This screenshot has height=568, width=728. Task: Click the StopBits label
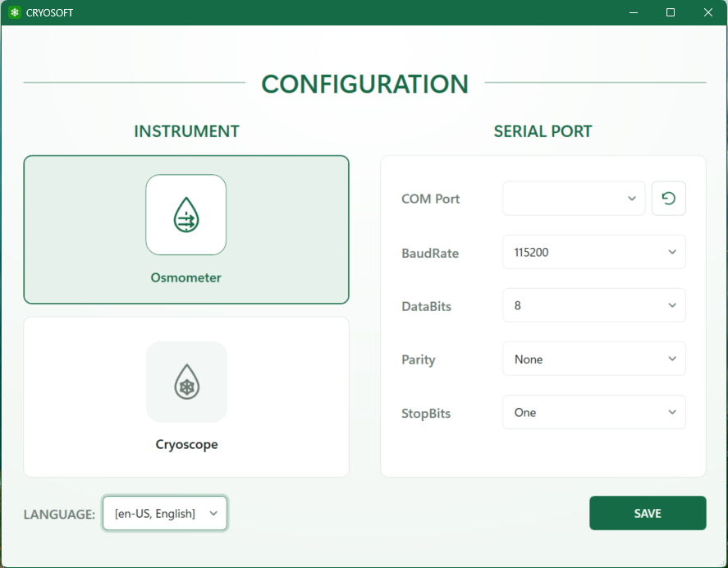point(426,414)
